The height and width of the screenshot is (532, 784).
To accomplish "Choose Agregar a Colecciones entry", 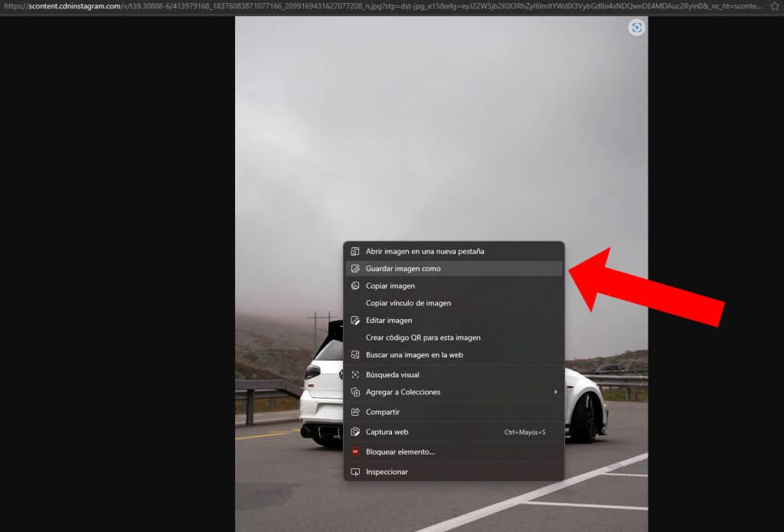I will pyautogui.click(x=454, y=392).
